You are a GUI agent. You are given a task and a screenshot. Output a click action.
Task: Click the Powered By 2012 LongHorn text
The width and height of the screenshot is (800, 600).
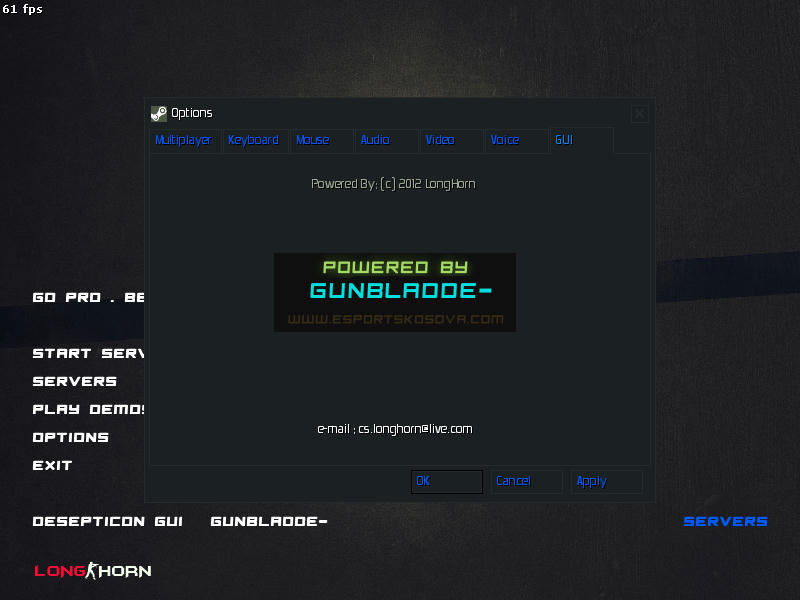[393, 184]
